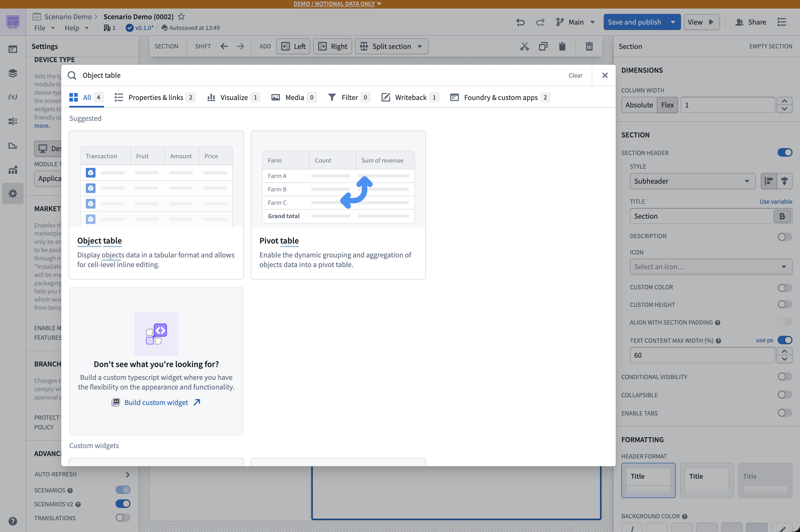Delete section with trash icon

(589, 46)
